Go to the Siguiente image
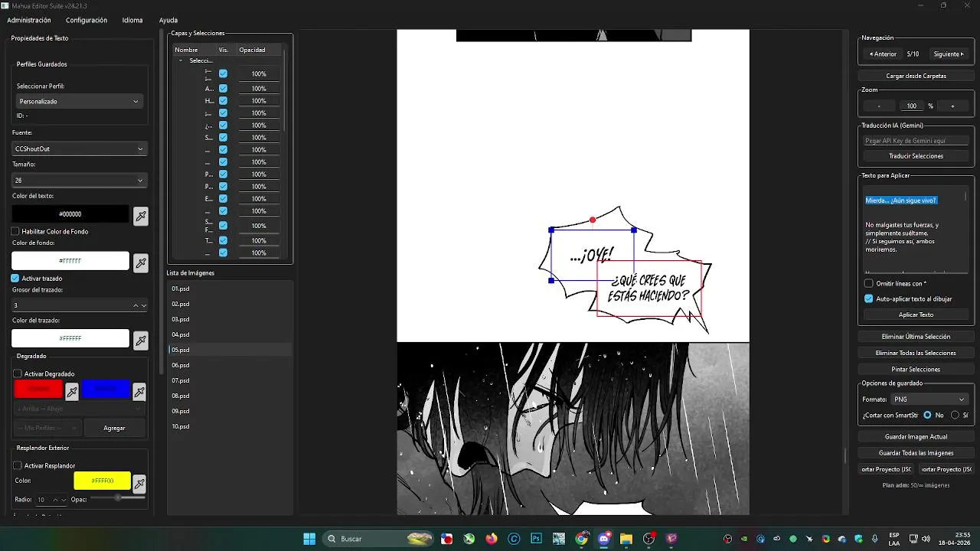The height and width of the screenshot is (551, 980). [x=949, y=54]
